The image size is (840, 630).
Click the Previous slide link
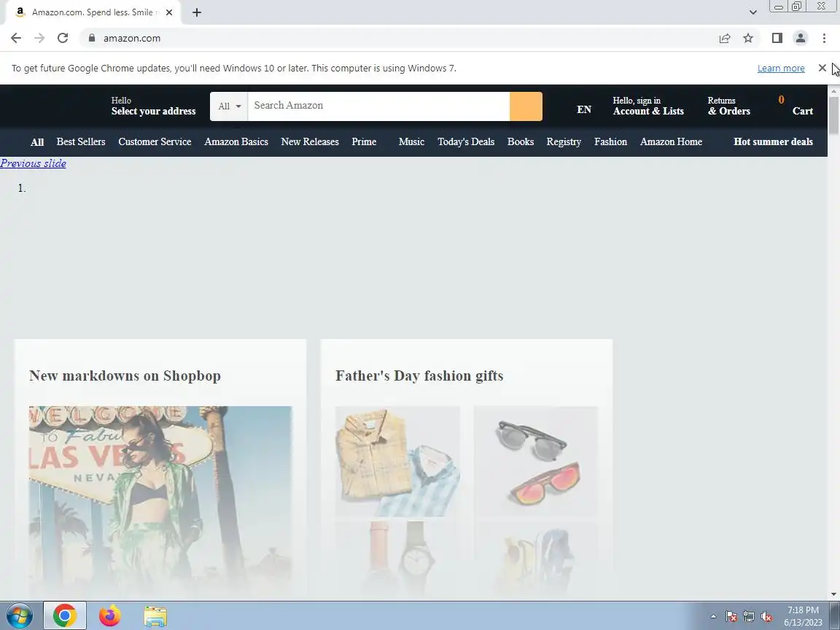[x=34, y=163]
